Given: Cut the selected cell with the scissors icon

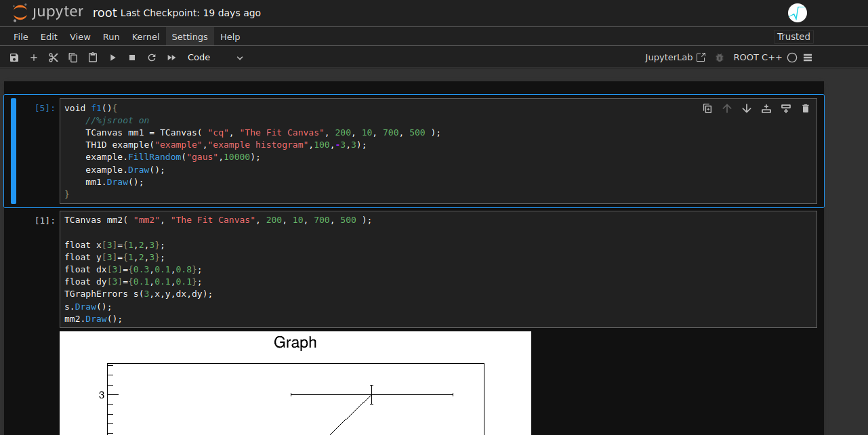Looking at the screenshot, I should pyautogui.click(x=54, y=58).
